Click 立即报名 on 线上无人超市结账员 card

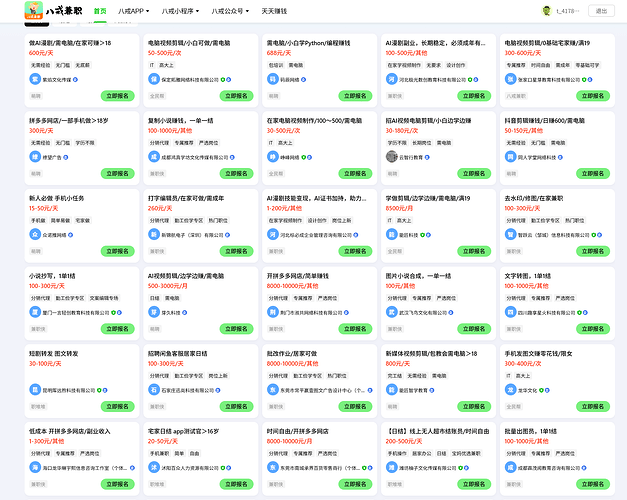click(x=474, y=484)
